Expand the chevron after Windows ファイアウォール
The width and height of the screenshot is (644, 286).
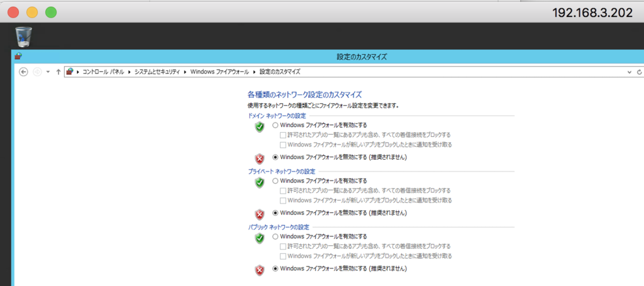254,72
